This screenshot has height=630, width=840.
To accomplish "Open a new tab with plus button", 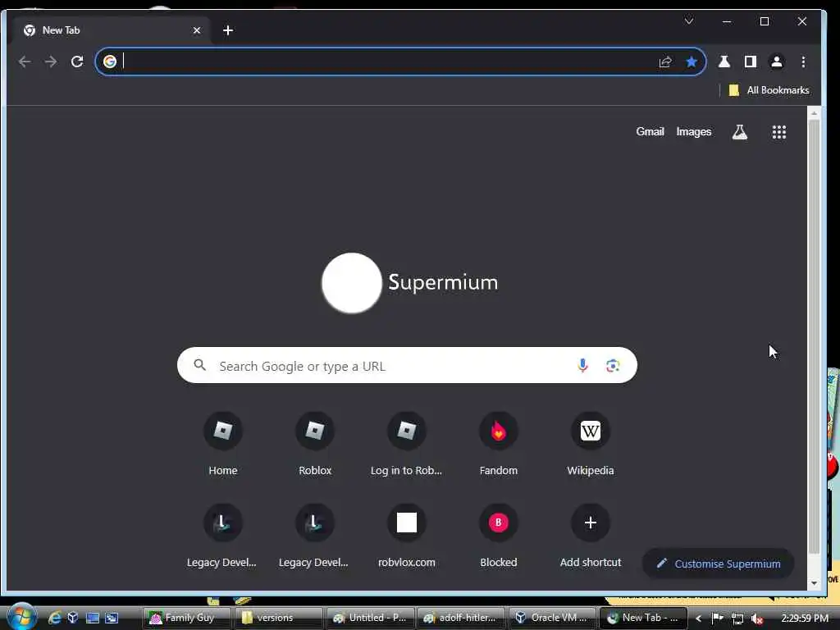I will [228, 30].
